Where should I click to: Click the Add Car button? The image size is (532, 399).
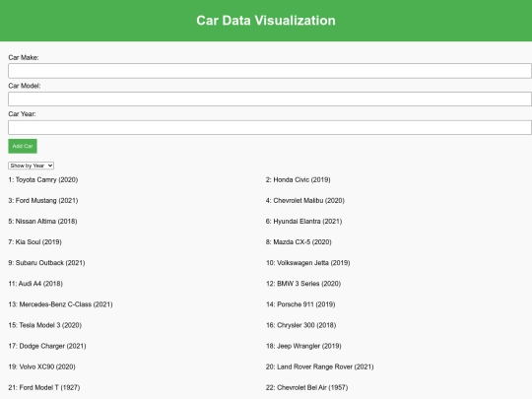(23, 146)
